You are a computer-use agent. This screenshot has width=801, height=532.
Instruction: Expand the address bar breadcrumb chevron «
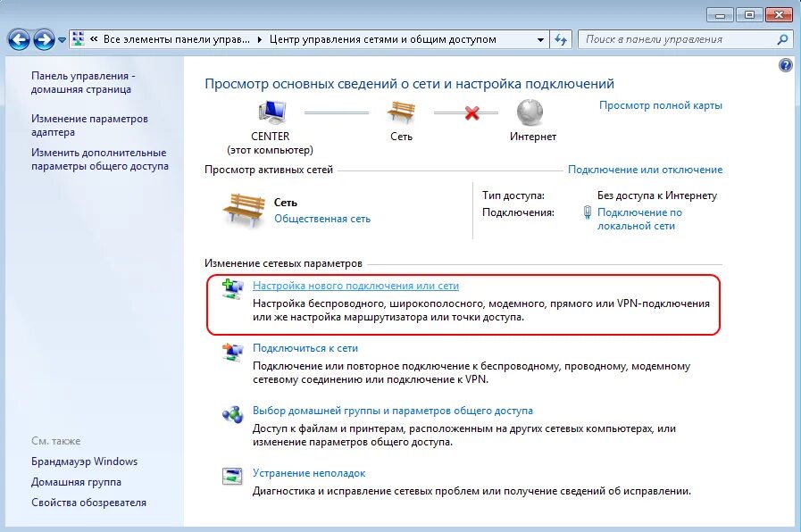(94, 38)
